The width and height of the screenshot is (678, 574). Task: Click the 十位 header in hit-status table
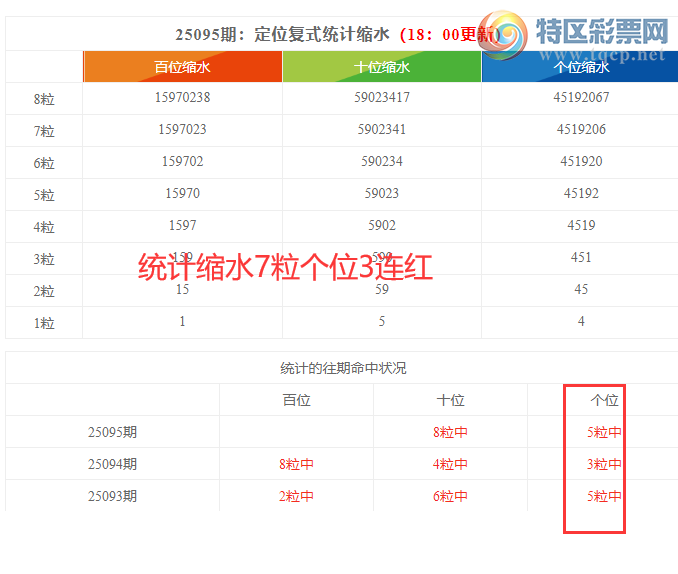coord(451,400)
